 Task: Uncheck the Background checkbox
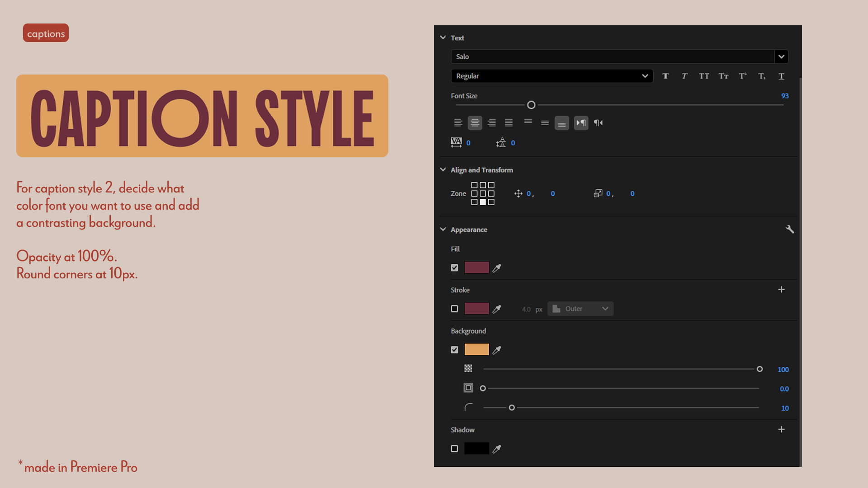[x=454, y=349]
